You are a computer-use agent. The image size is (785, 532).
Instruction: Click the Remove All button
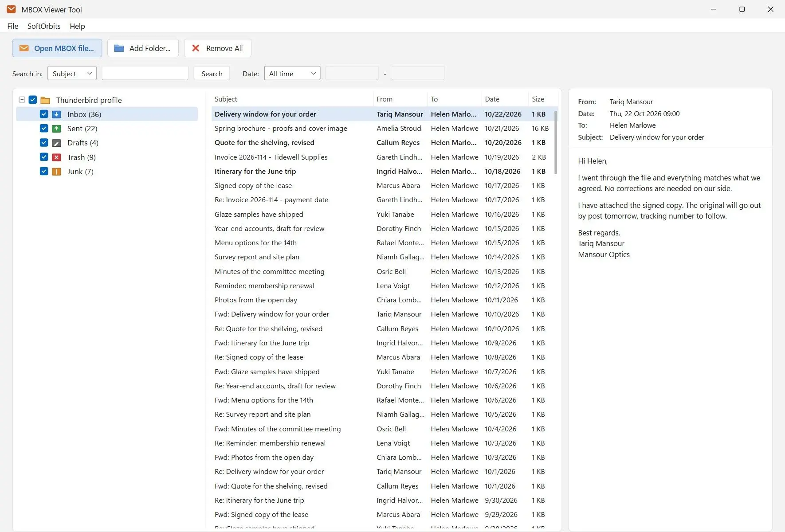click(217, 48)
